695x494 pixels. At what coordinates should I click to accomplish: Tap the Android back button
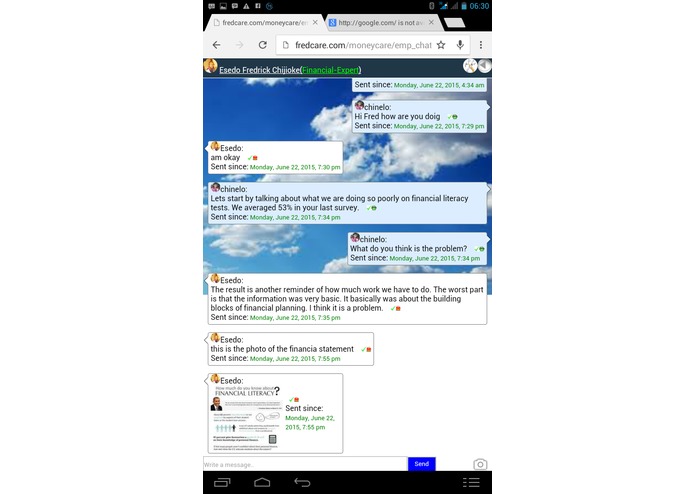[x=302, y=482]
